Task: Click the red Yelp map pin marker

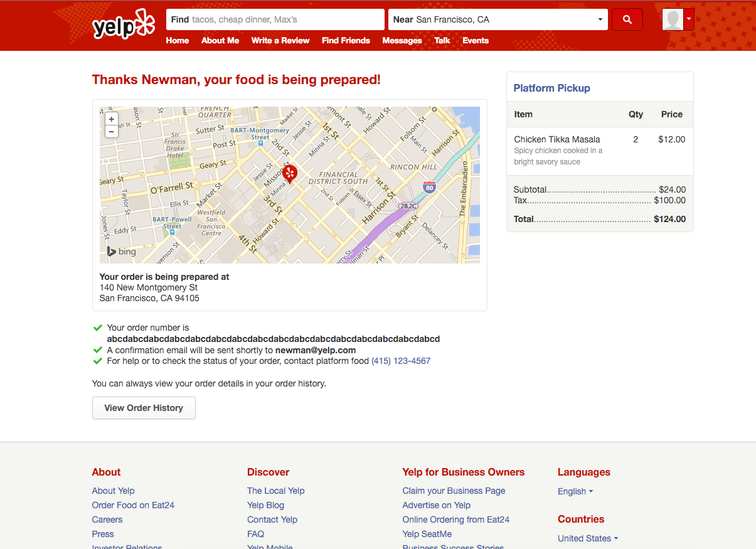Action: (289, 174)
